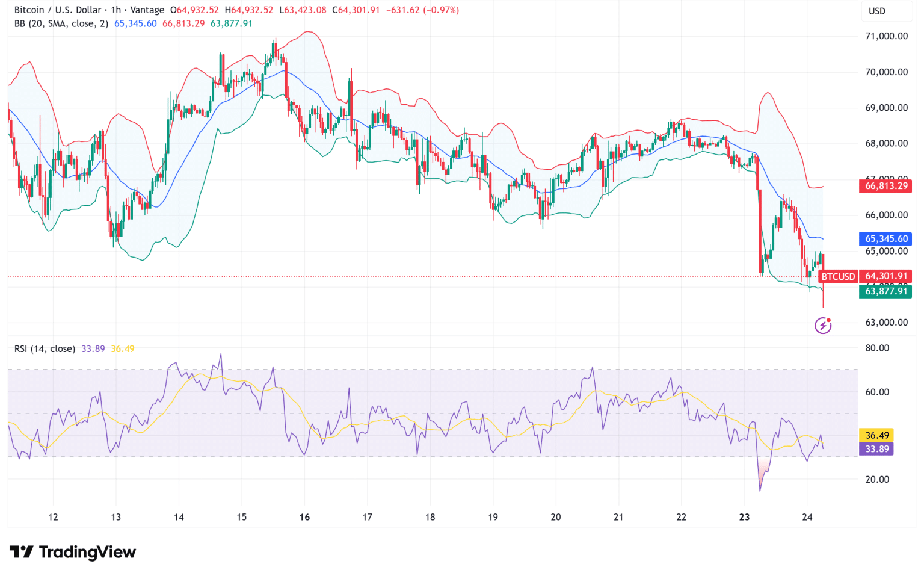Click the 66,000.00 price axis label
924x576 pixels.
click(886, 215)
